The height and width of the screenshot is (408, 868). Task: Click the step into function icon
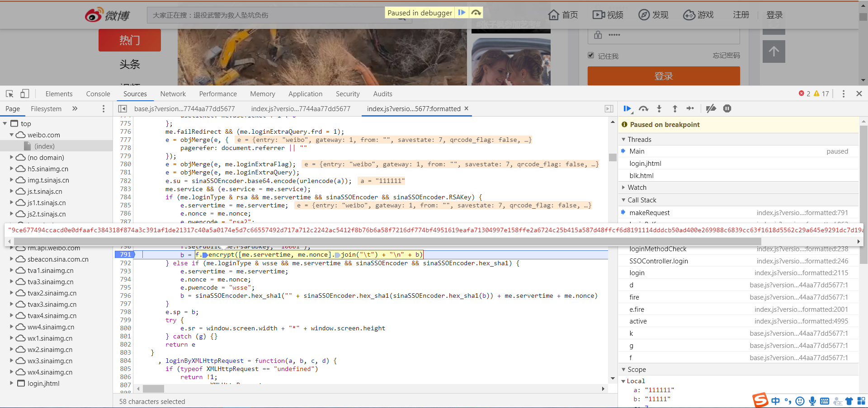pos(659,108)
